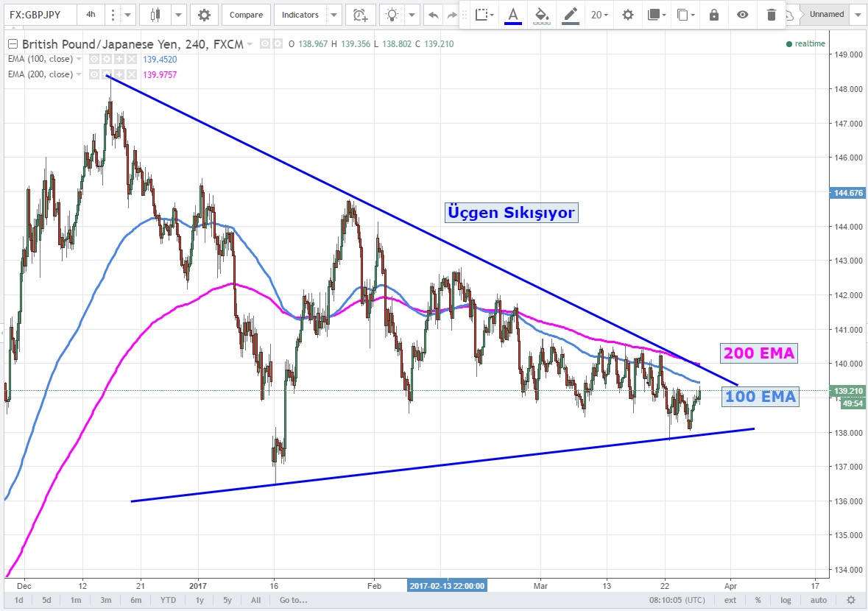The height and width of the screenshot is (611, 868).
Task: Click the lightbulb ideas icon
Action: 393,15
